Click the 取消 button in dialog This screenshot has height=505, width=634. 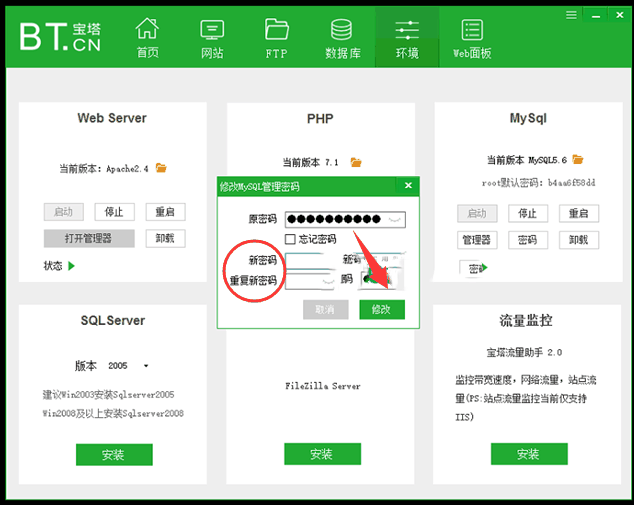click(x=325, y=309)
